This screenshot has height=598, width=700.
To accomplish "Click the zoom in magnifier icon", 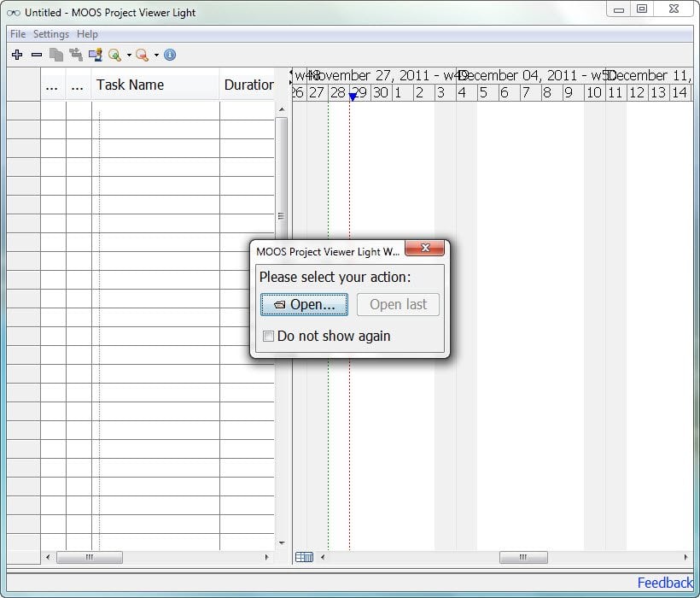I will click(x=114, y=55).
